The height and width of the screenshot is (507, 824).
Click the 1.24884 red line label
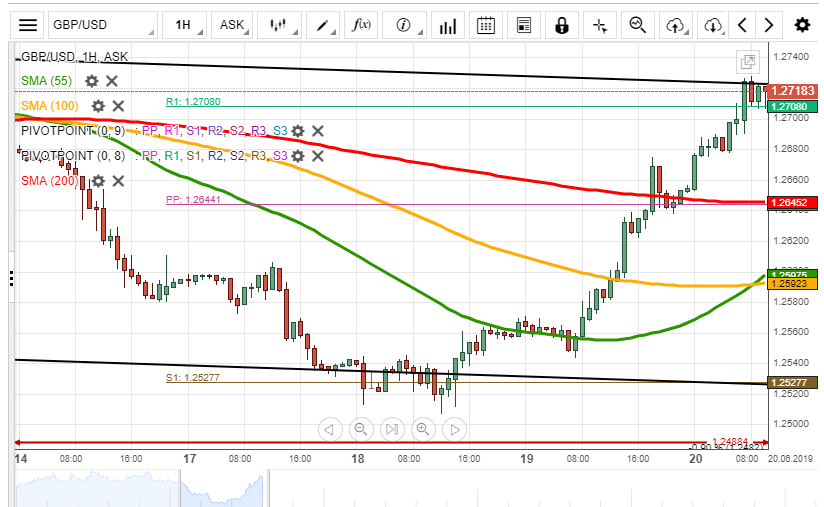pos(730,441)
